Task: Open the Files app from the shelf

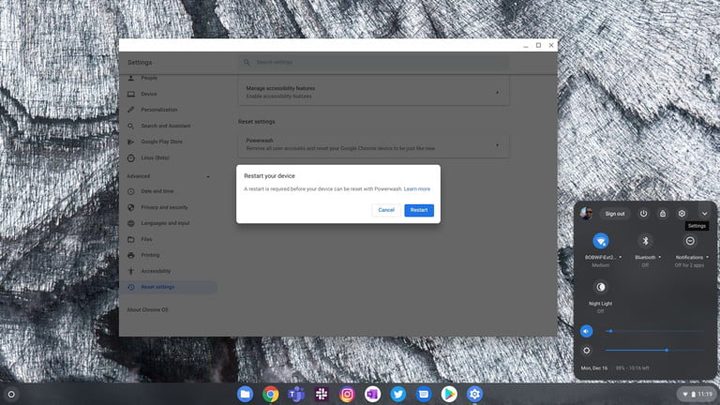Action: pos(245,394)
